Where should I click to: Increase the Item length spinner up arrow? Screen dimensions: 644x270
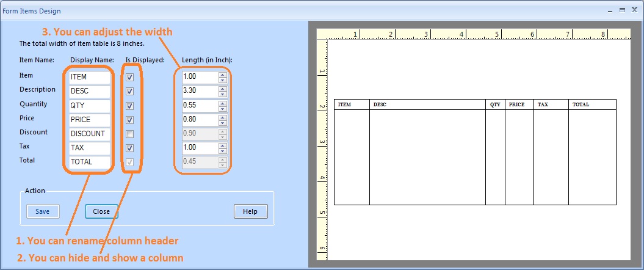pyautogui.click(x=223, y=75)
